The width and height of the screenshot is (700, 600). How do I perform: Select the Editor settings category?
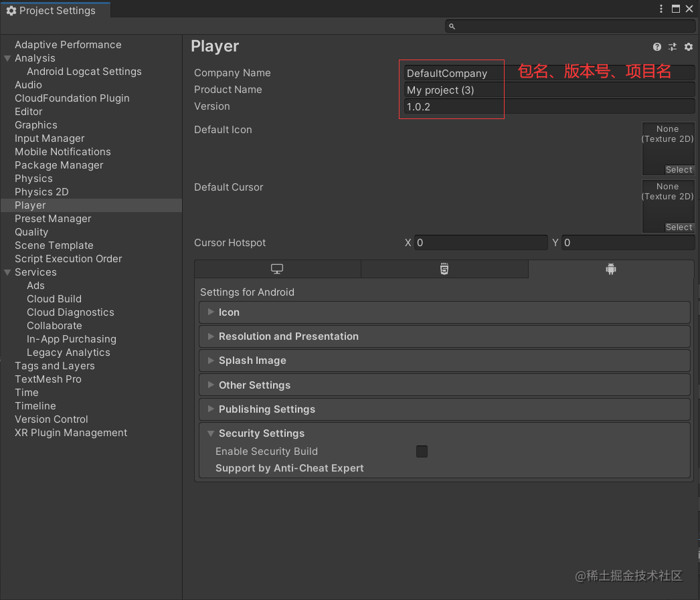[x=29, y=112]
